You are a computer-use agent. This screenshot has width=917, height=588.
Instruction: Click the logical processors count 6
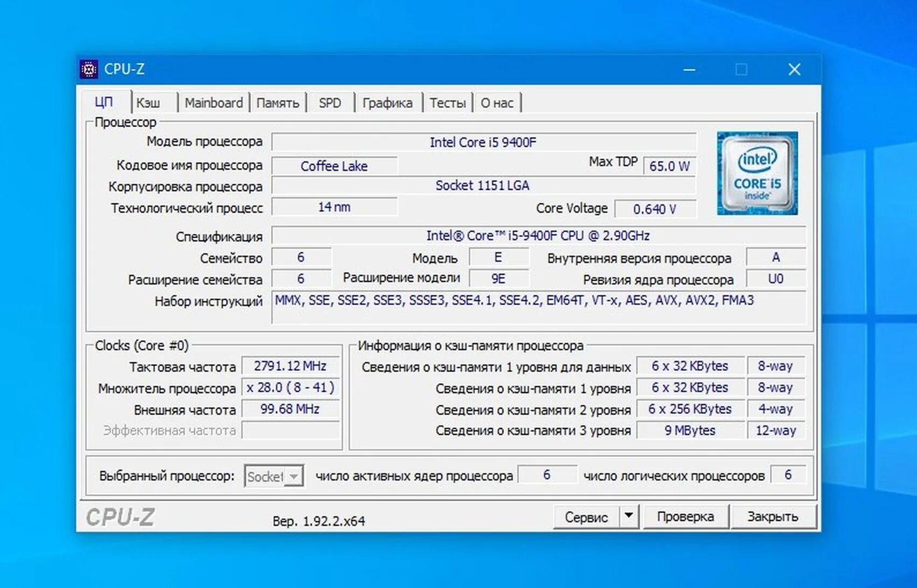(x=788, y=475)
